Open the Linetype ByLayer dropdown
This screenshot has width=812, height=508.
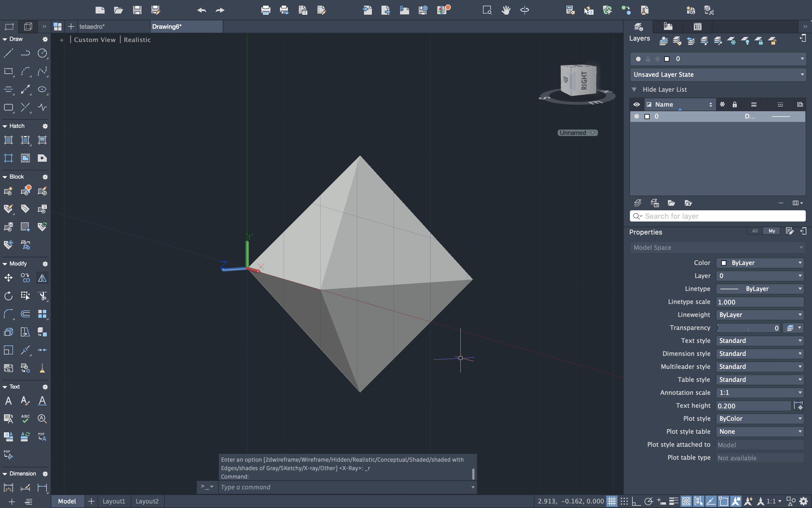coord(760,289)
